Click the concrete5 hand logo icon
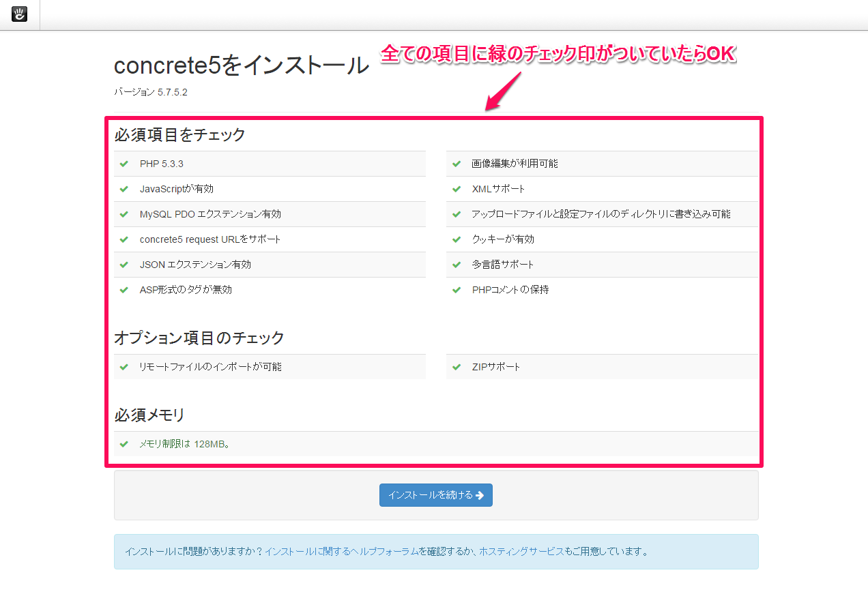868x594 pixels. click(x=19, y=14)
